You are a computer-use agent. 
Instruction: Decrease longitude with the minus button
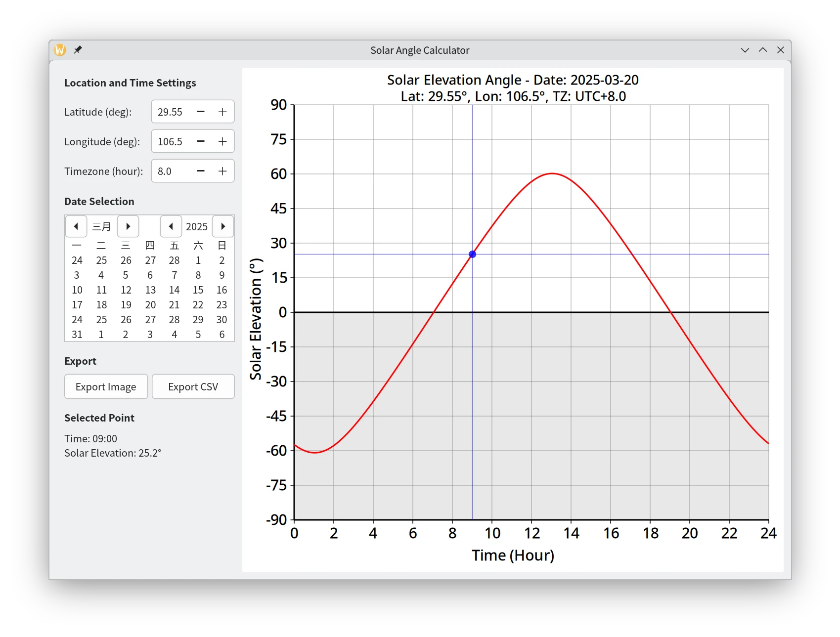[x=201, y=141]
